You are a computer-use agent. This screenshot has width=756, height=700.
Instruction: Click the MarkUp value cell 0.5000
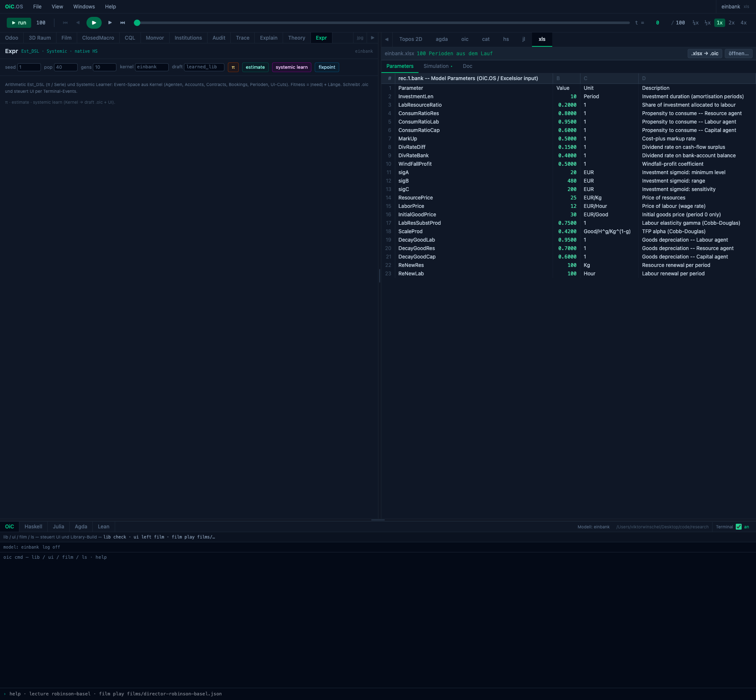pyautogui.click(x=567, y=139)
